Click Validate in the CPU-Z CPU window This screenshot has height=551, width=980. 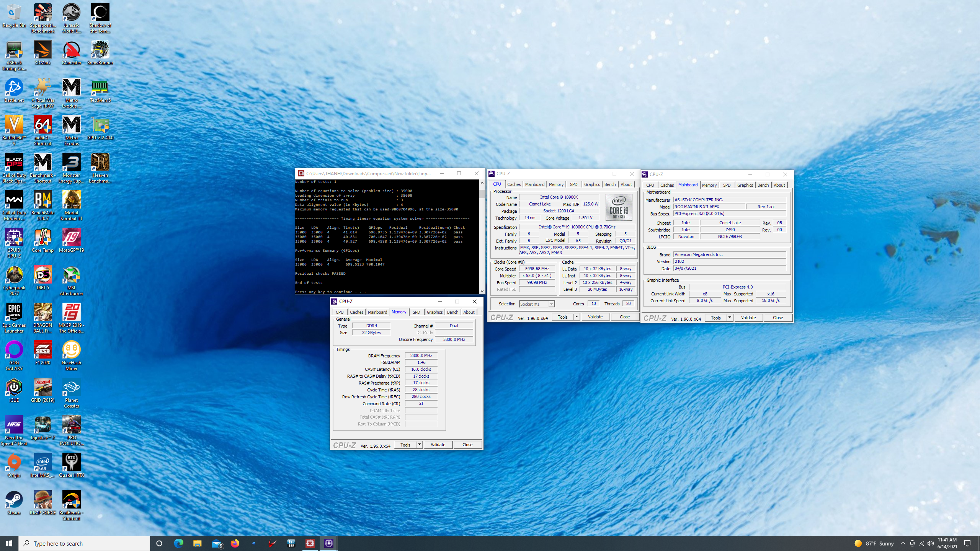595,317
